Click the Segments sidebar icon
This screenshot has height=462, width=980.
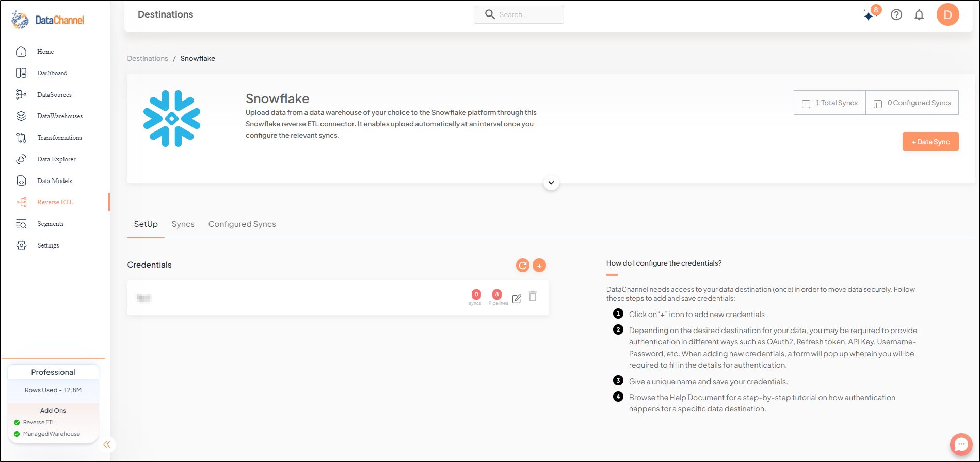21,224
